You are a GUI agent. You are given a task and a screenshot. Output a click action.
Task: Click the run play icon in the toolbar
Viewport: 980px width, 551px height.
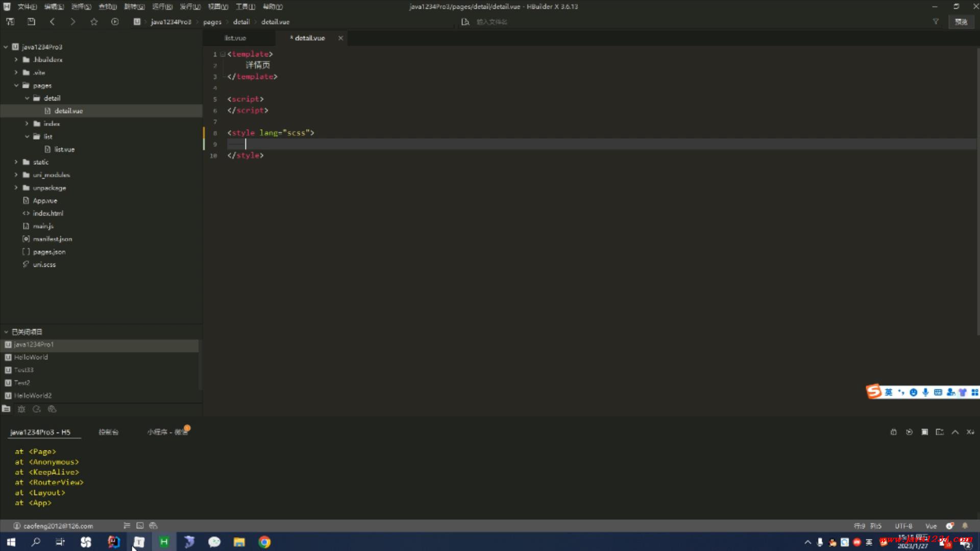[115, 21]
